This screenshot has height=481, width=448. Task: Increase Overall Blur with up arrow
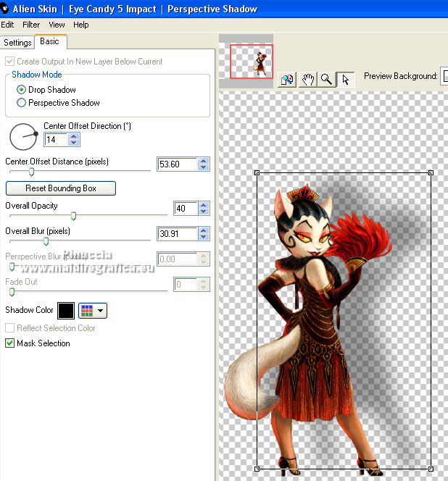pos(203,230)
